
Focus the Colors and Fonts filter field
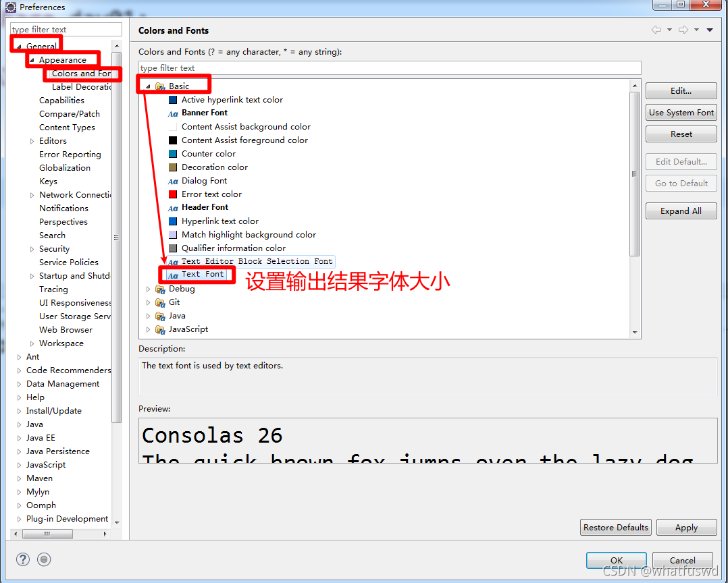point(390,67)
